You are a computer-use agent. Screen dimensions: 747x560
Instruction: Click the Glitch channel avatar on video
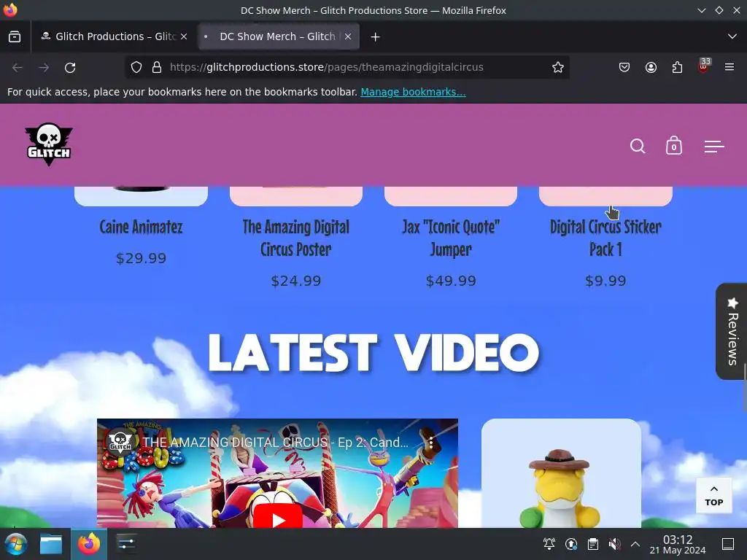click(120, 442)
